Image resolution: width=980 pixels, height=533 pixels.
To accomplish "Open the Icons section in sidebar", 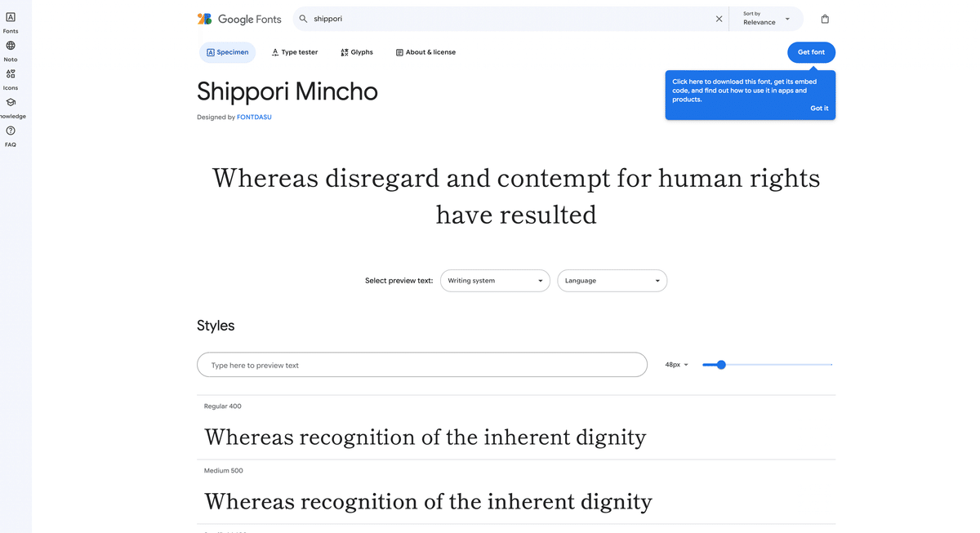I will tap(11, 79).
